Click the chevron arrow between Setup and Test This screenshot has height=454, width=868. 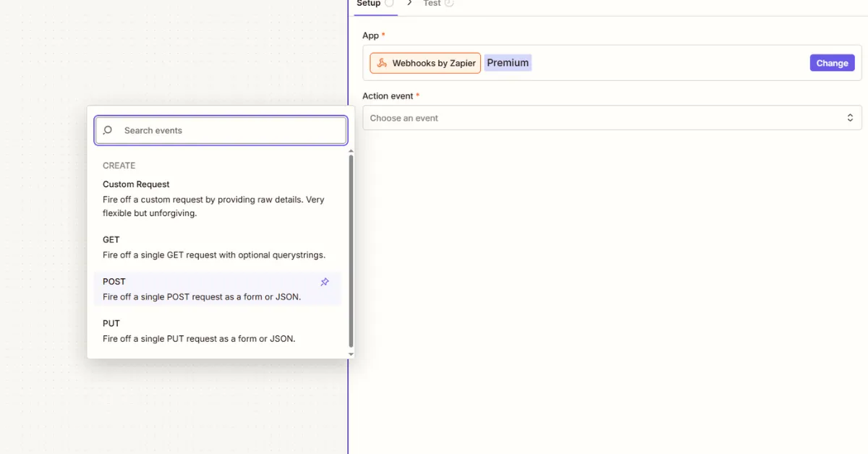409,3
